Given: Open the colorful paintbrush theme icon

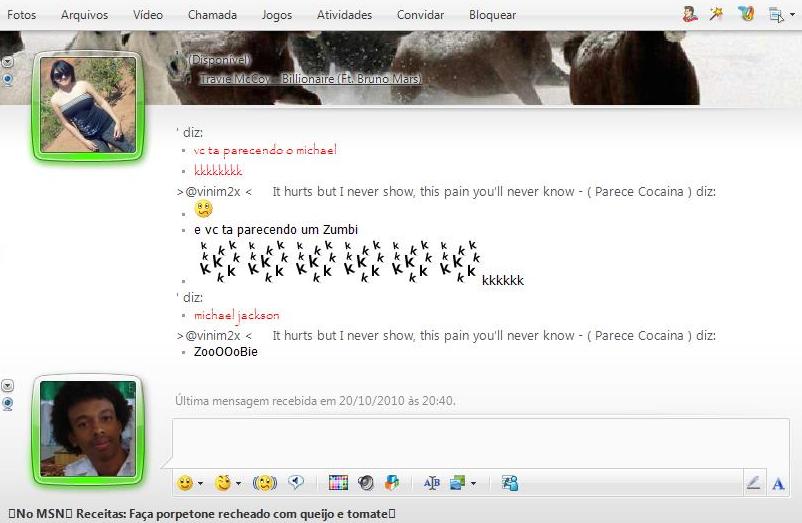Looking at the screenshot, I should tap(746, 14).
